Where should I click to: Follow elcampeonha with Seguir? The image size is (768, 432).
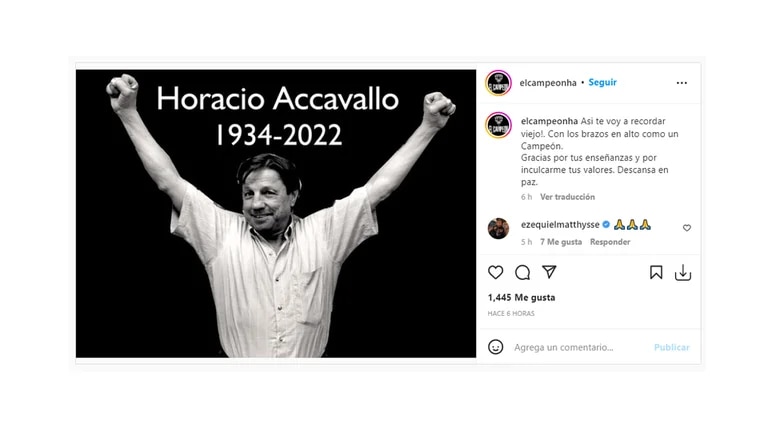pyautogui.click(x=602, y=82)
